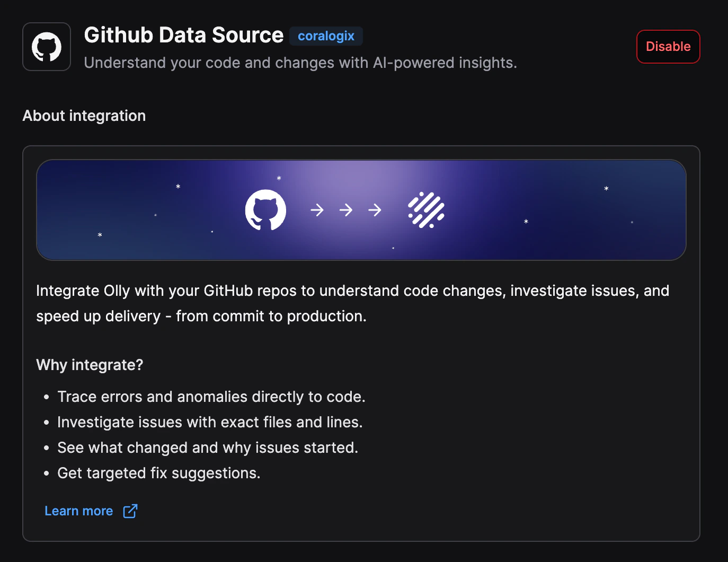Click the integration description paragraph about Olly
The image size is (728, 562).
[x=352, y=303]
